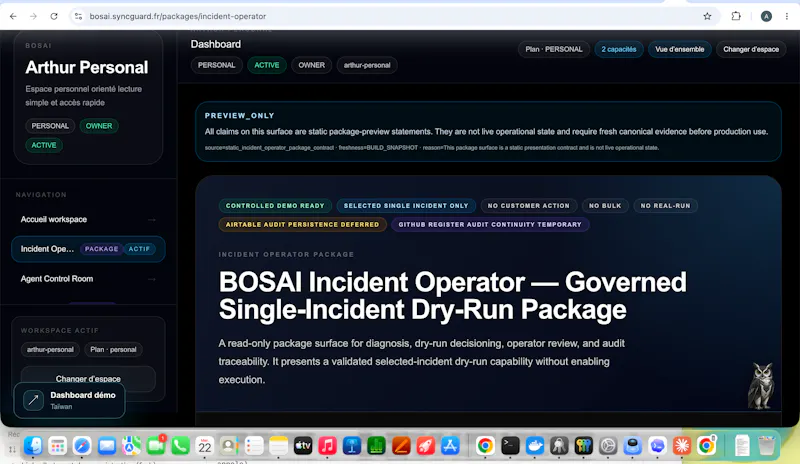Image resolution: width=800 pixels, height=464 pixels.
Task: Click the CONTROLLED DEMO READY chip
Action: point(275,206)
